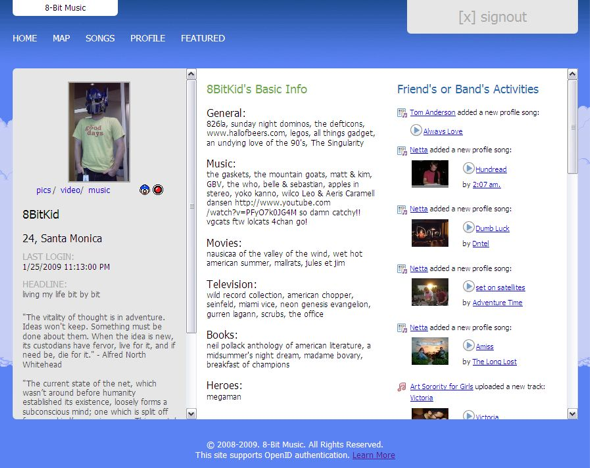
Task: Click the right panel scrollbar thumb
Action: point(572,127)
